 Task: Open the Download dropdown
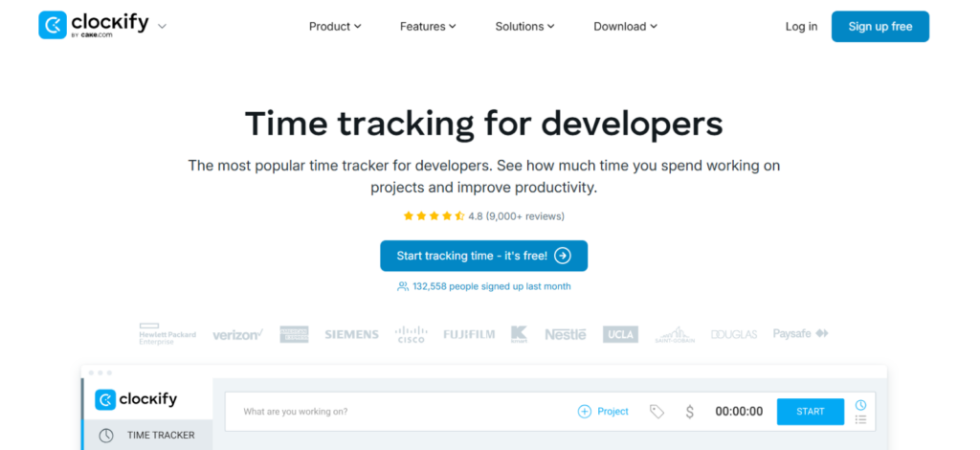[625, 26]
